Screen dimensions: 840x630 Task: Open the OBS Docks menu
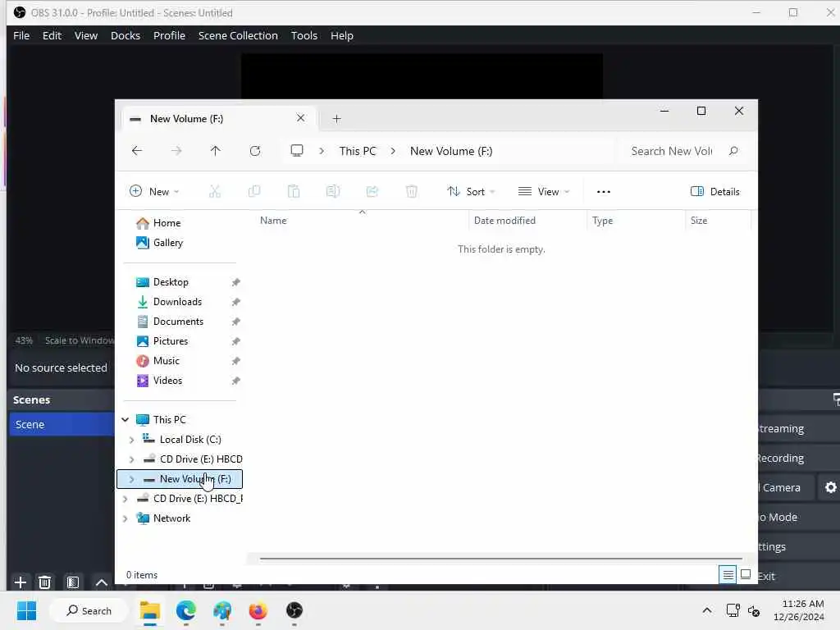(x=126, y=35)
